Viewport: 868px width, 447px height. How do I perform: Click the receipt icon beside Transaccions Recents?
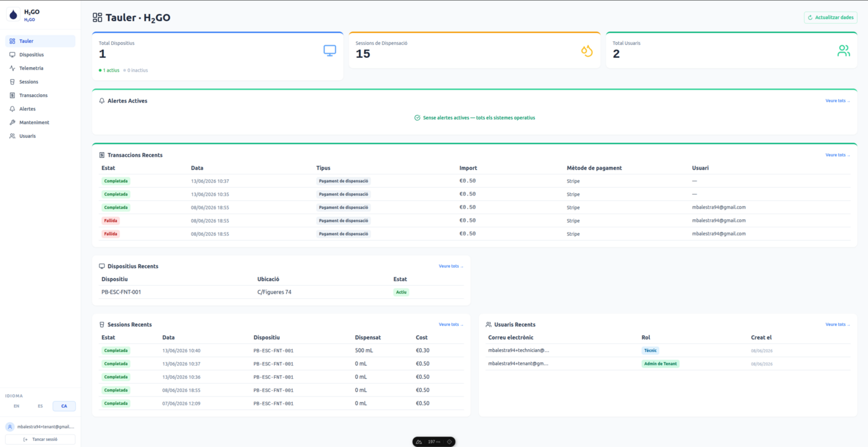point(102,155)
